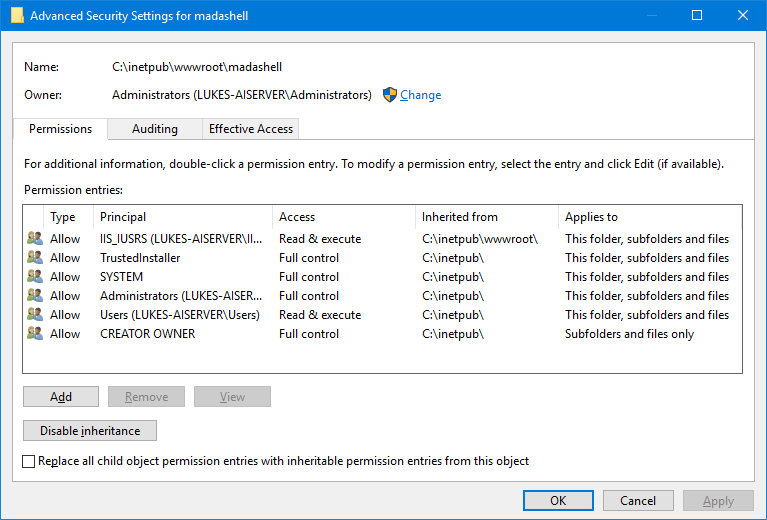Click the Cancel button
Screen dimensions: 767x520
pos(638,500)
